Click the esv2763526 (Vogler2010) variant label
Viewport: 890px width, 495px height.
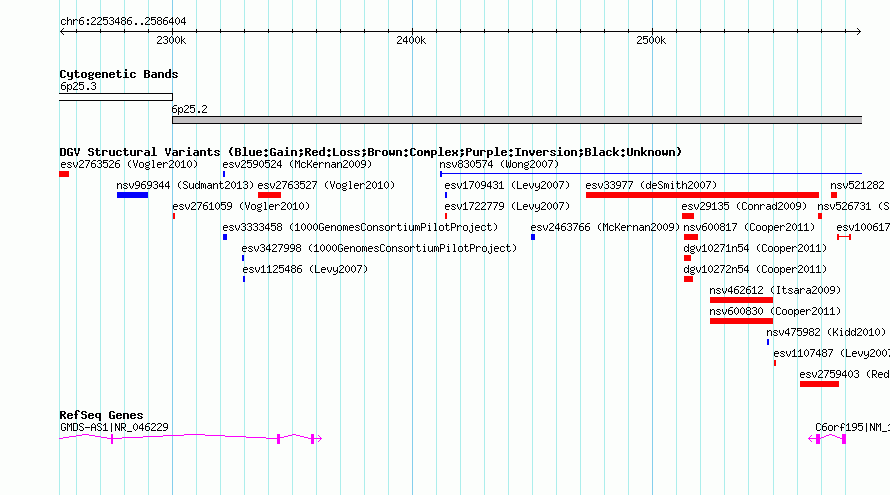pyautogui.click(x=129, y=165)
